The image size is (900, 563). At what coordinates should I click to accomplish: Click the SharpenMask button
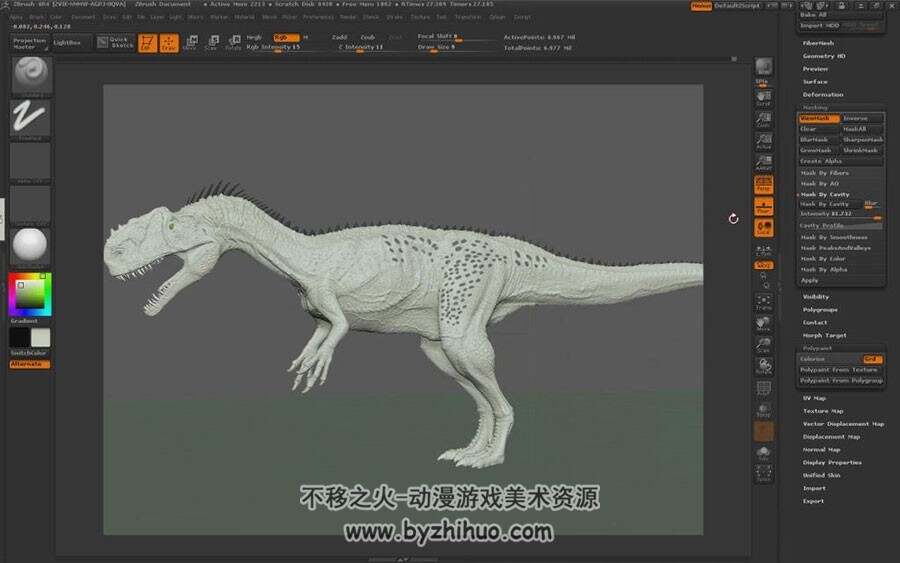(x=862, y=139)
